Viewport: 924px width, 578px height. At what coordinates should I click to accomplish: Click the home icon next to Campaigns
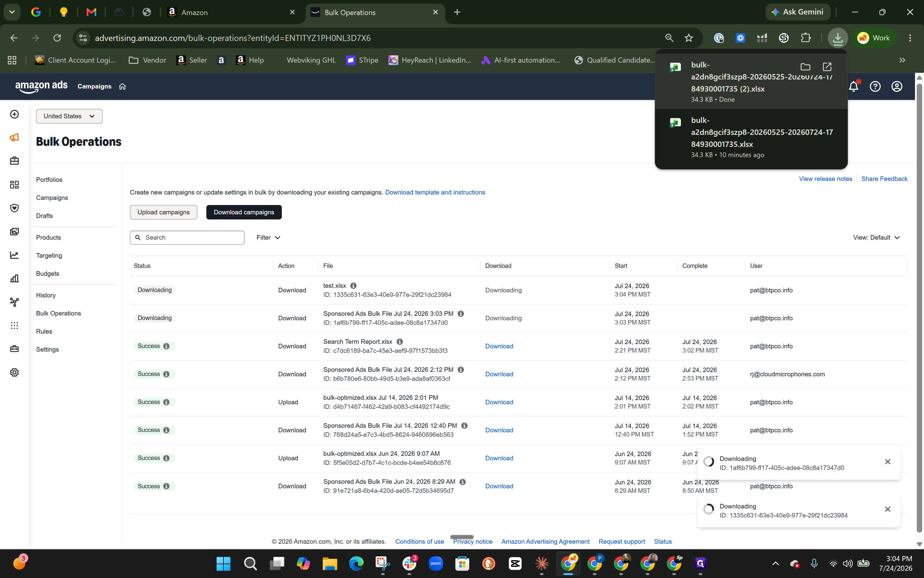click(x=122, y=86)
